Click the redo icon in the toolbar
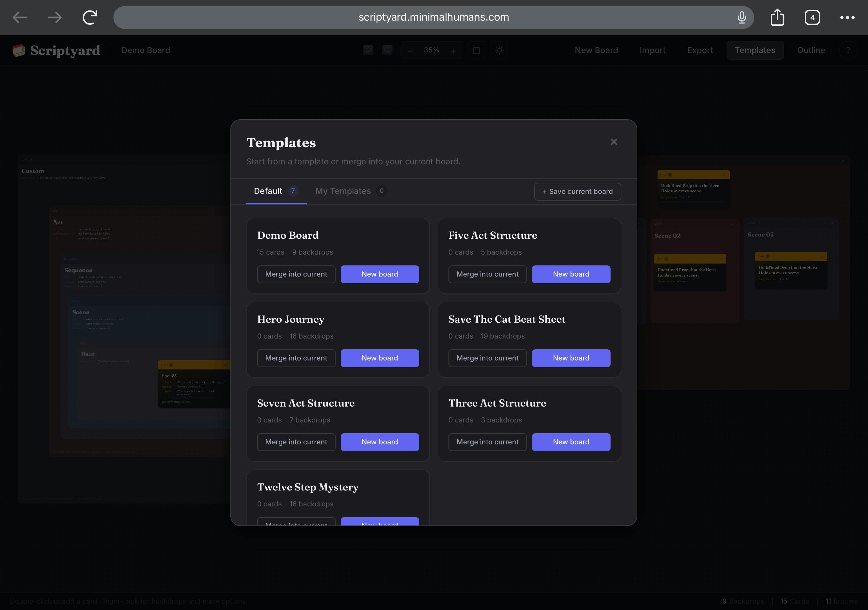 tap(387, 50)
